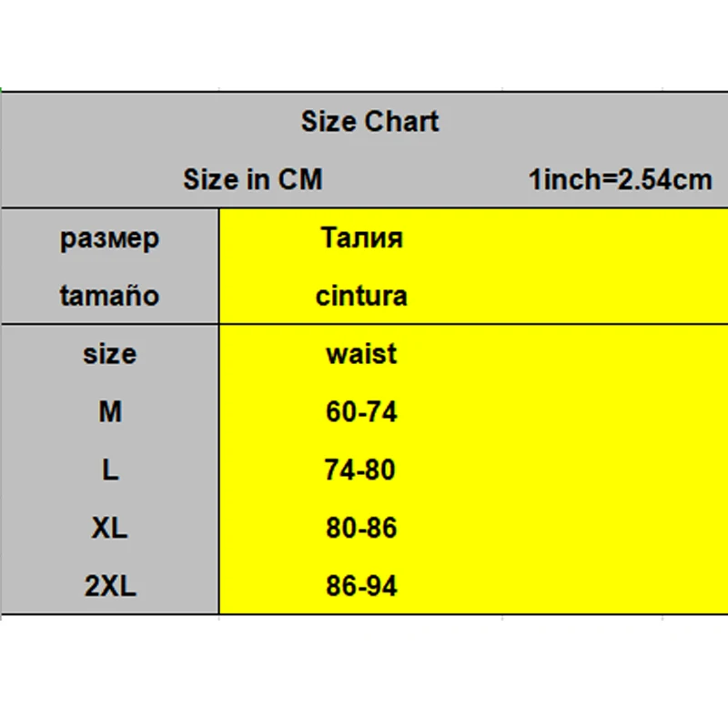Screen dimensions: 728x728
Task: Click the "74-80" waist value
Action: (x=361, y=470)
